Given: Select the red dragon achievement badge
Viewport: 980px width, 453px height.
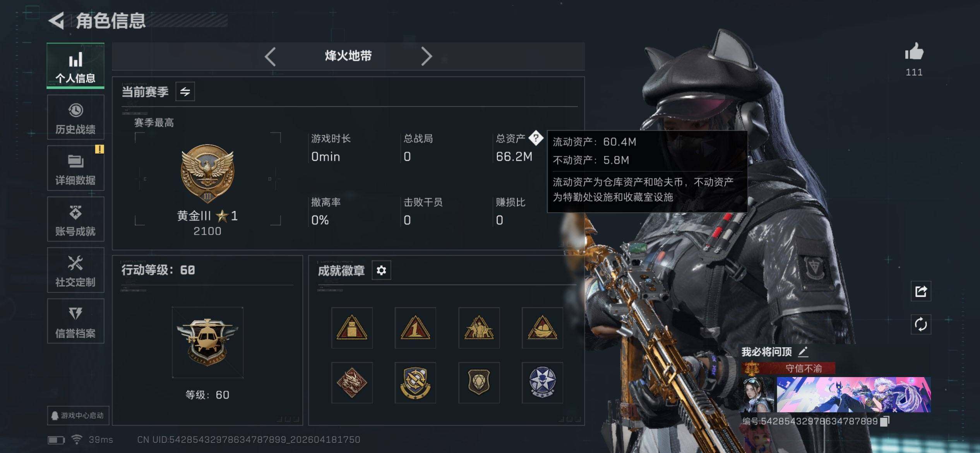Looking at the screenshot, I should point(352,383).
